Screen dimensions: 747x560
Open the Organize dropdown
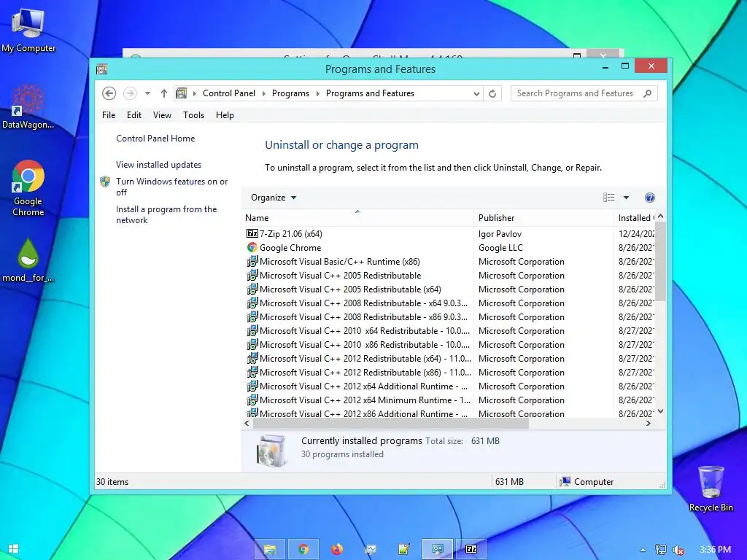[274, 198]
